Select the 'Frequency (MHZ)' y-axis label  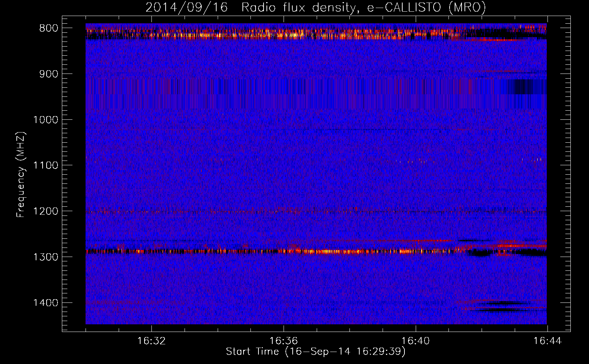pos(21,175)
